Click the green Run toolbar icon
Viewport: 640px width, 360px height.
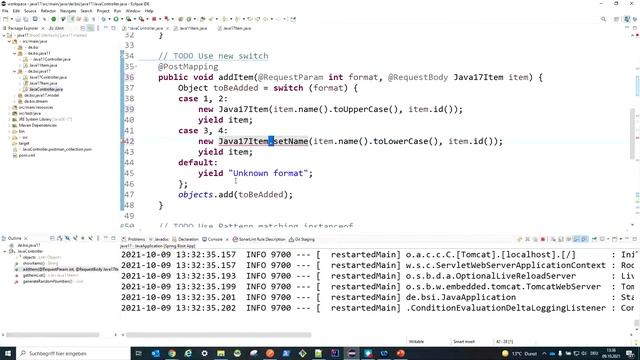[116, 19]
